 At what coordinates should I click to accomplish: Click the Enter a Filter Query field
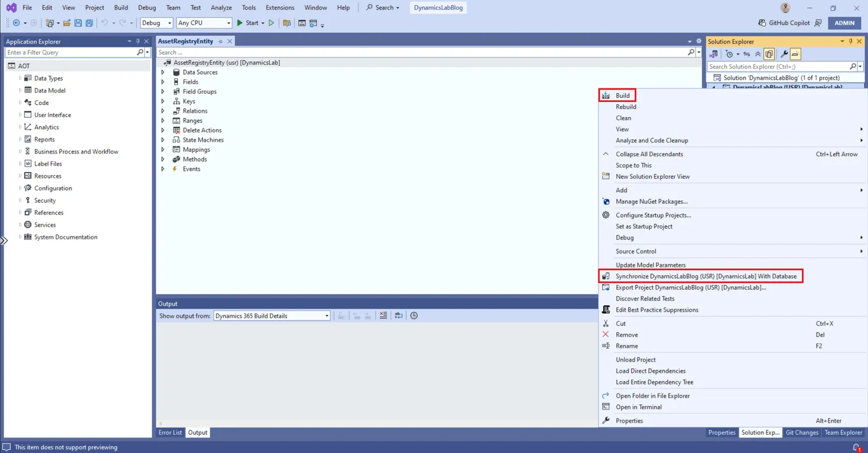point(71,52)
